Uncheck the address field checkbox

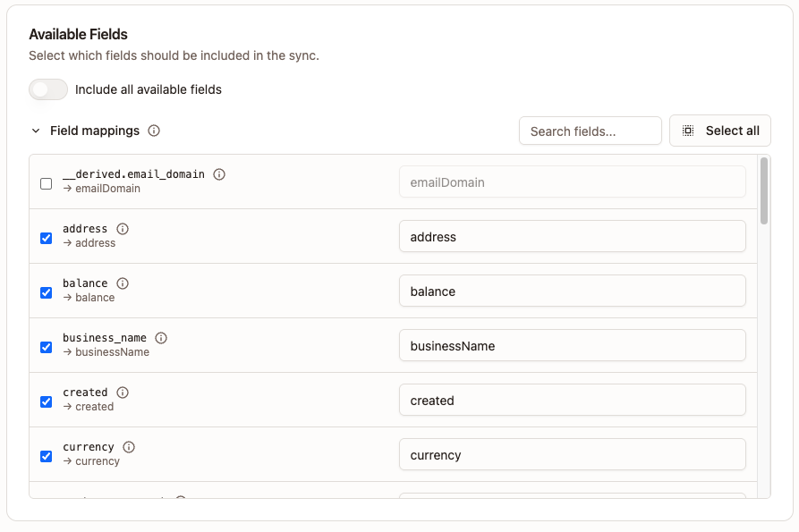pos(47,238)
